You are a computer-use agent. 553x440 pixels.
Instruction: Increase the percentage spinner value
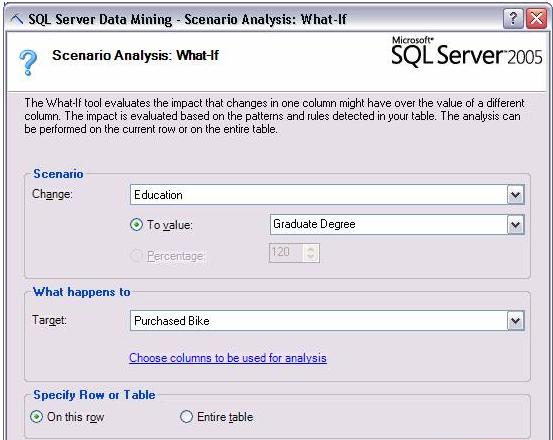pyautogui.click(x=311, y=249)
